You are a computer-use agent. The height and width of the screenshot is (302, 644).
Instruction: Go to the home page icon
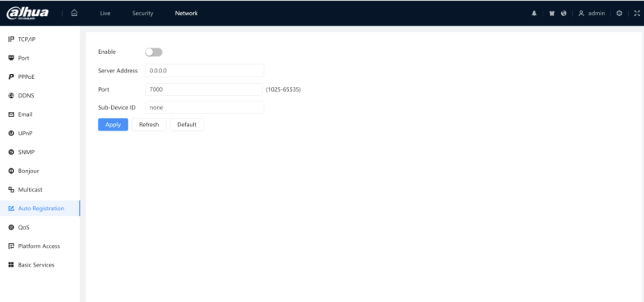pos(74,13)
